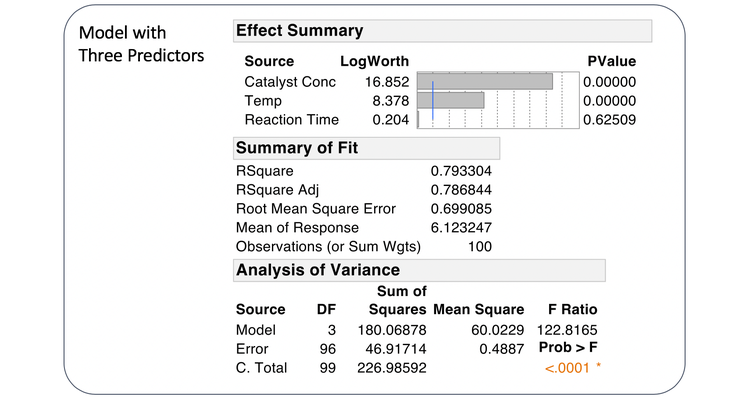Click the LogWorth column header
750x400 pixels.
point(374,61)
